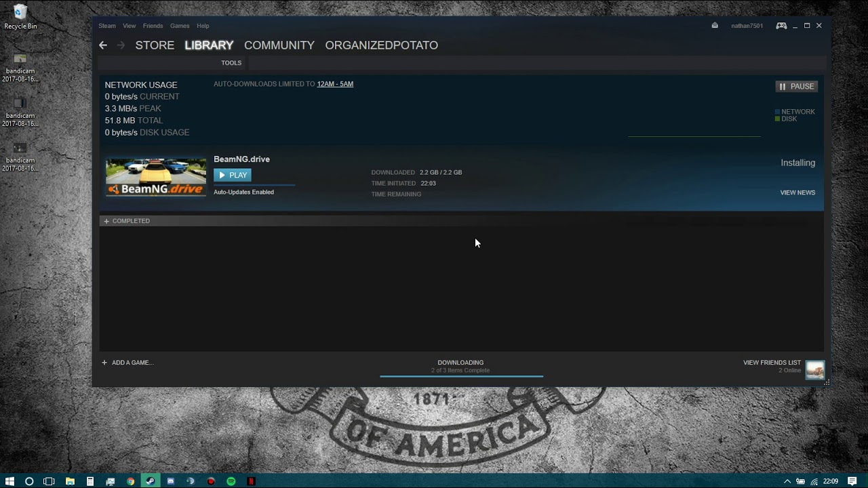The image size is (868, 488).
Task: Open the ORGANIZEDPOTATO profile tab
Action: click(x=382, y=45)
